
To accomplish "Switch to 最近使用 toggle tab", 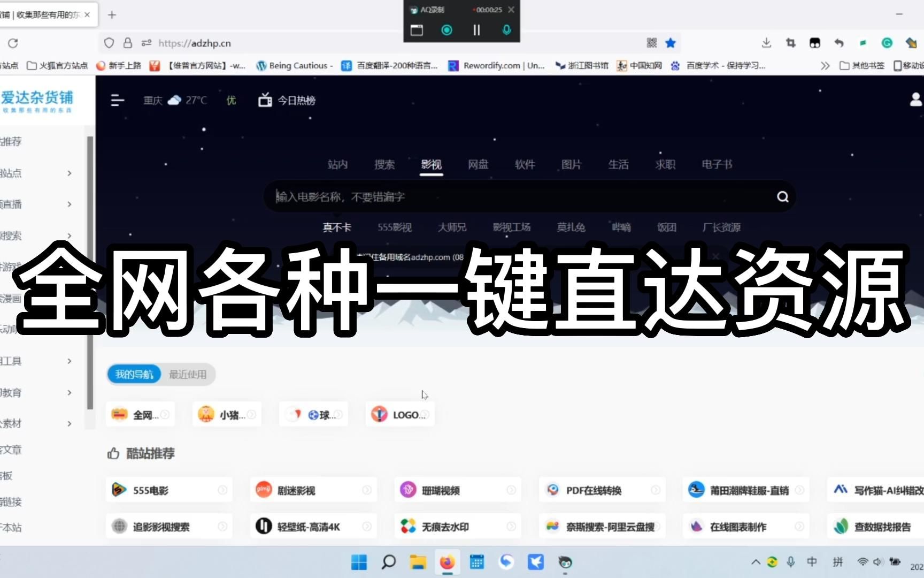I will tap(188, 374).
